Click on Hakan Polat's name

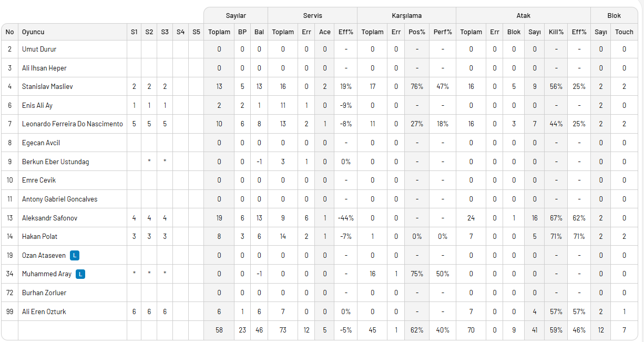click(40, 236)
